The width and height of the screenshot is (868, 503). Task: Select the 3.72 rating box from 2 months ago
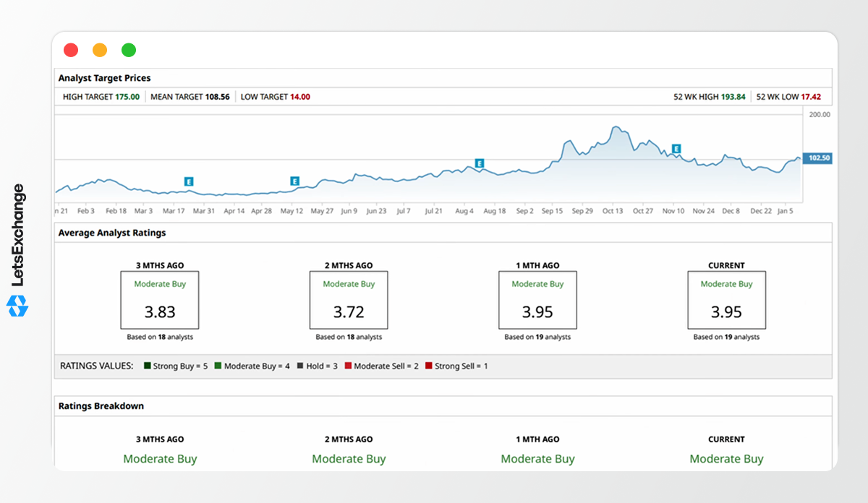pos(349,299)
